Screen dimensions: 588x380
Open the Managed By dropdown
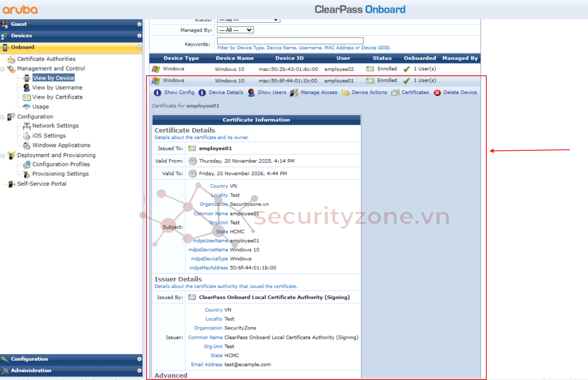(235, 30)
